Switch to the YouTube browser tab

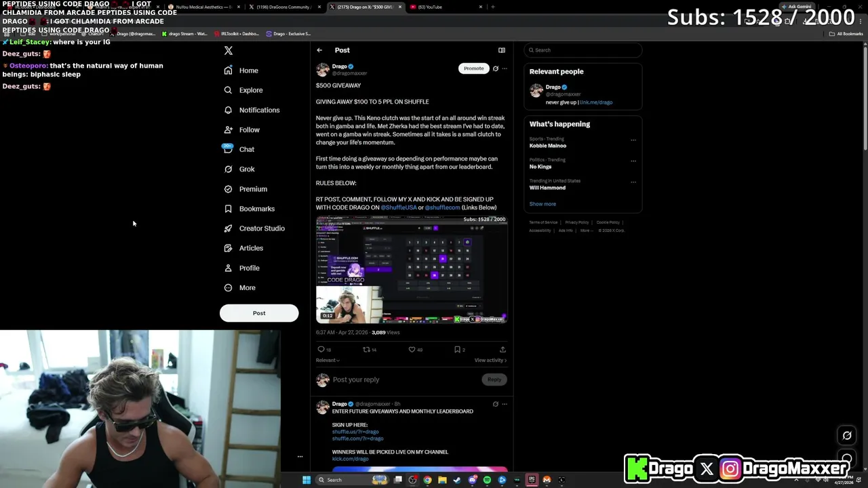pos(447,7)
